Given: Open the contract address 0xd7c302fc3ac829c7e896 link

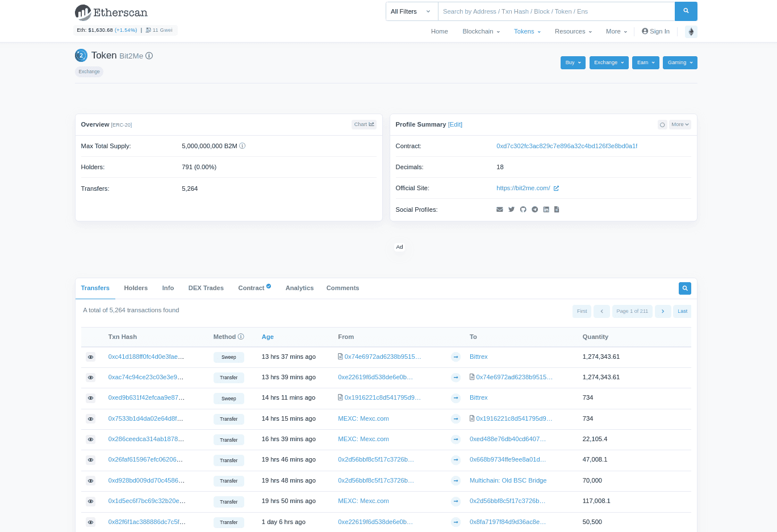Looking at the screenshot, I should pos(567,146).
